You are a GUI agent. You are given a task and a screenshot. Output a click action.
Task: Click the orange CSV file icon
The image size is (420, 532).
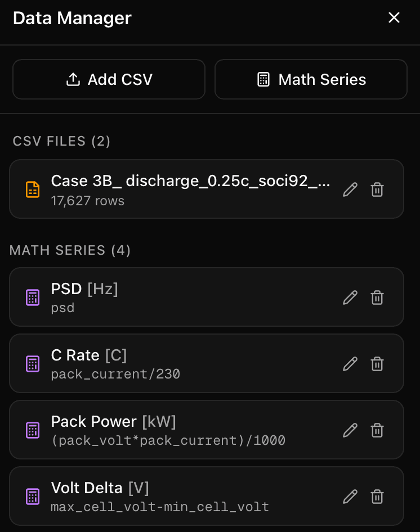(33, 190)
